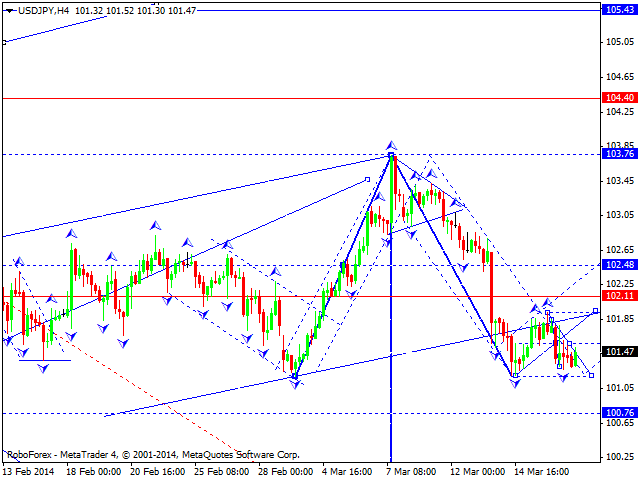Image resolution: width=640 pixels, height=480 pixels.
Task: Click the red 102.11 price label
Action: (618, 297)
